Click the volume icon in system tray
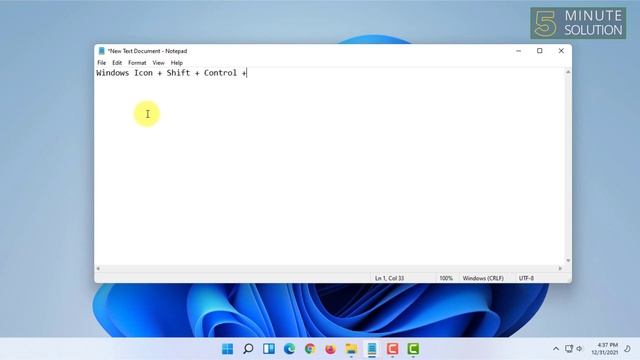640x360 pixels. [579, 349]
